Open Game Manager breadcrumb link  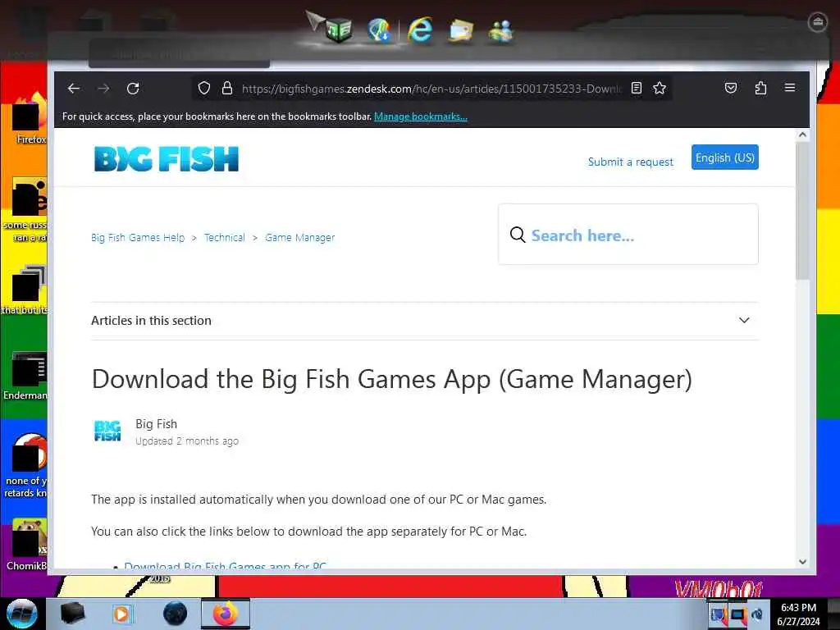click(300, 237)
